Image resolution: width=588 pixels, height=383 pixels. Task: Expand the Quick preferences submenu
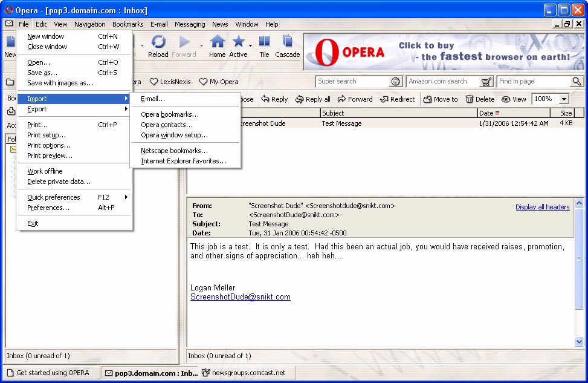pos(74,197)
